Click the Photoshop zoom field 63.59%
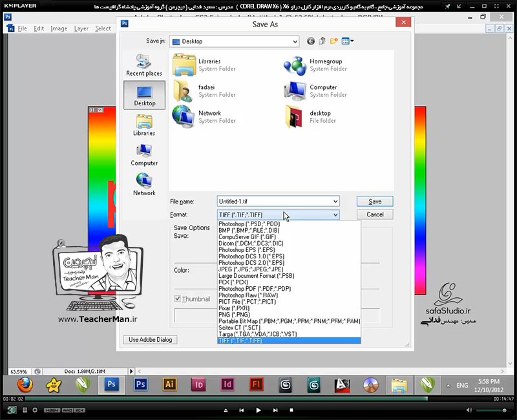This screenshot has height=420, width=517. 19,372
